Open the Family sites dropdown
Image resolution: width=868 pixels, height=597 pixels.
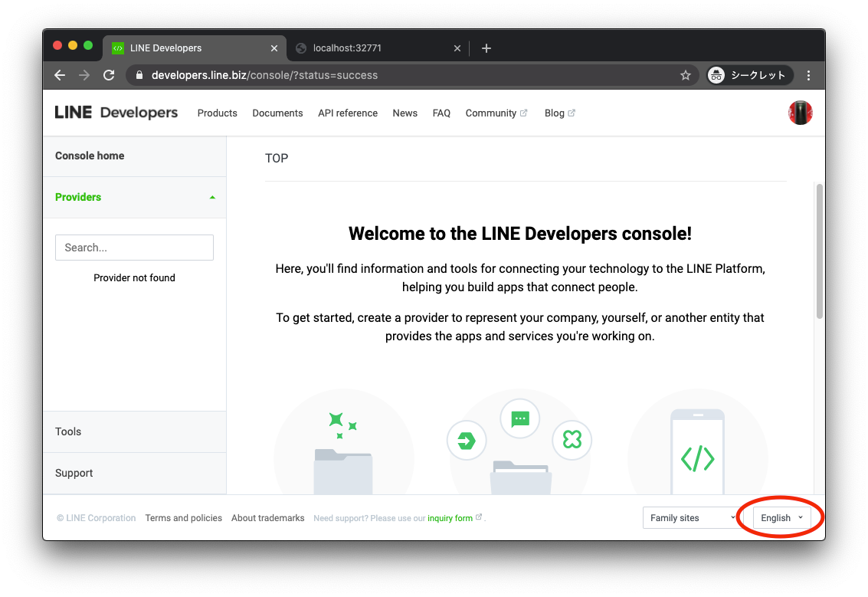pos(691,518)
